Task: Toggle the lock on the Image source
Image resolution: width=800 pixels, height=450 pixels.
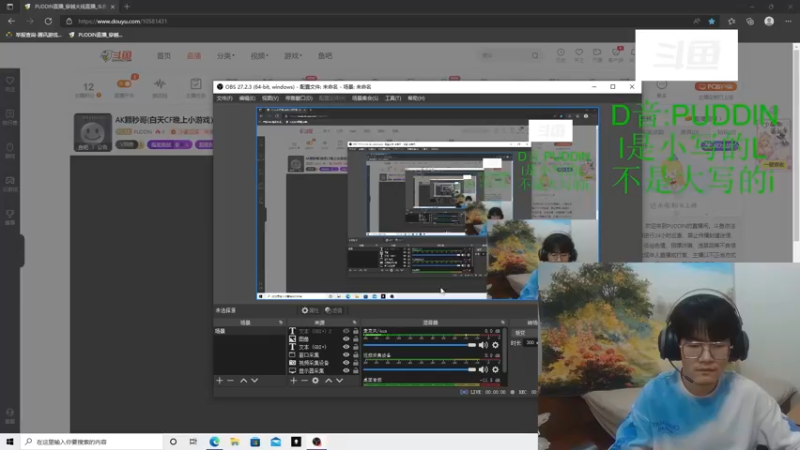Action: click(x=356, y=339)
